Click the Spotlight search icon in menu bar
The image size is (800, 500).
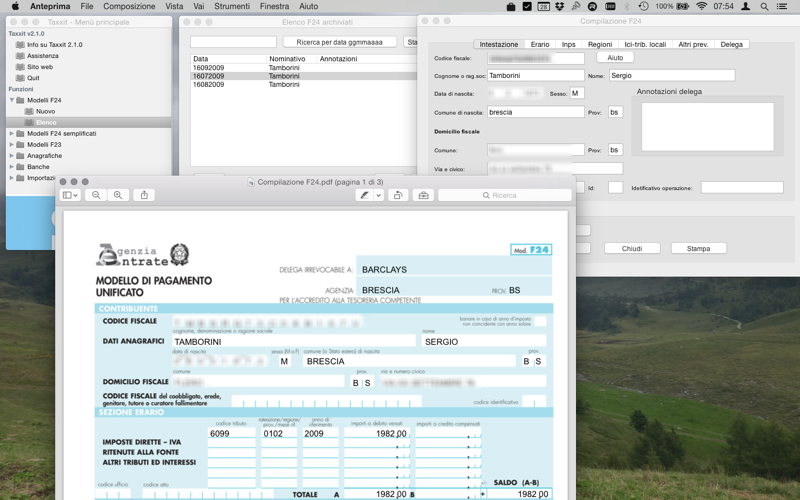(764, 6)
